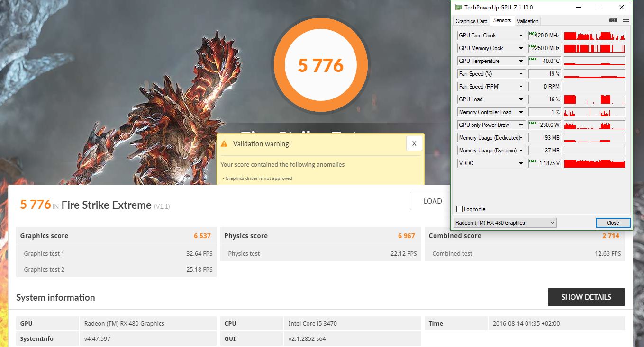Click the Combined test 12.63 FPS value

point(608,254)
